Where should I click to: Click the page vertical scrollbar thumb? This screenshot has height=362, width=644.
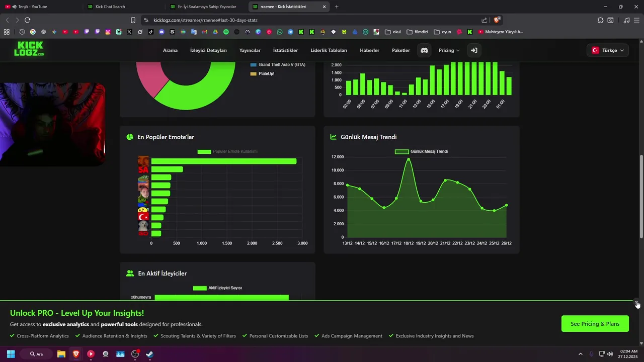pyautogui.click(x=641, y=197)
